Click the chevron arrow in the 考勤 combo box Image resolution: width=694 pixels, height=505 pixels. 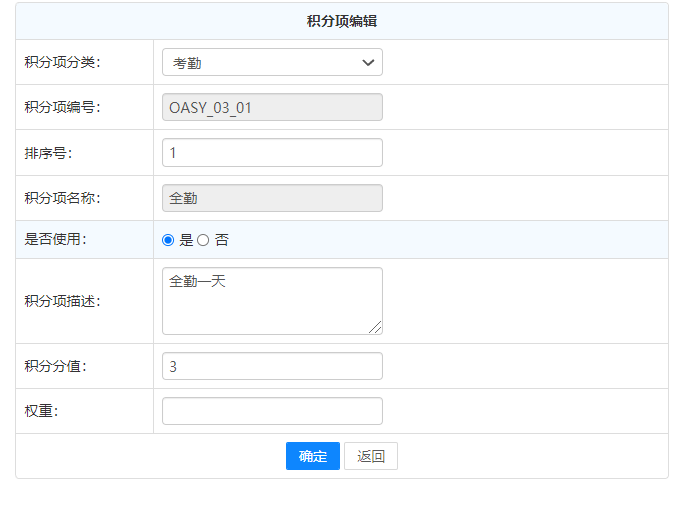pos(368,63)
